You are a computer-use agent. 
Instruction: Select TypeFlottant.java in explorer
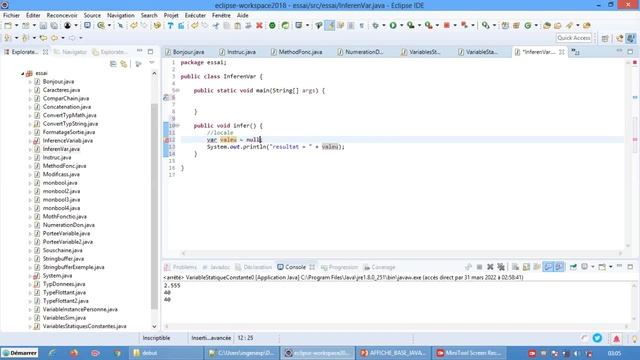coord(64,293)
